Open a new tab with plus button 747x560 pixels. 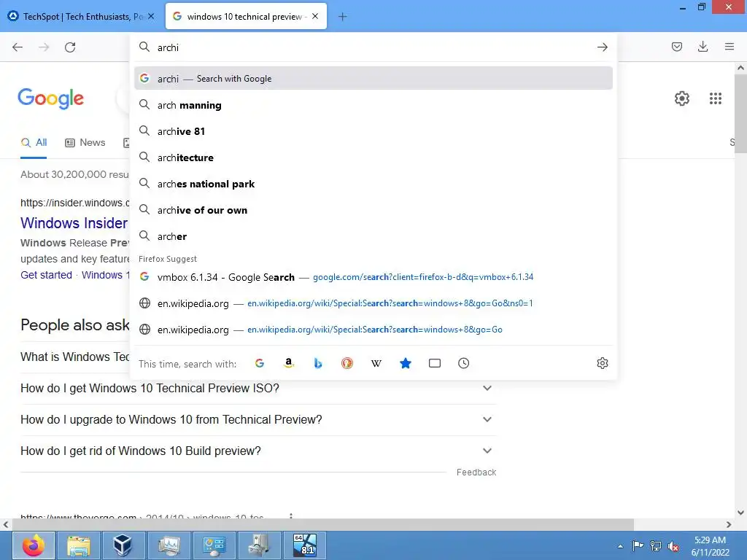[343, 17]
